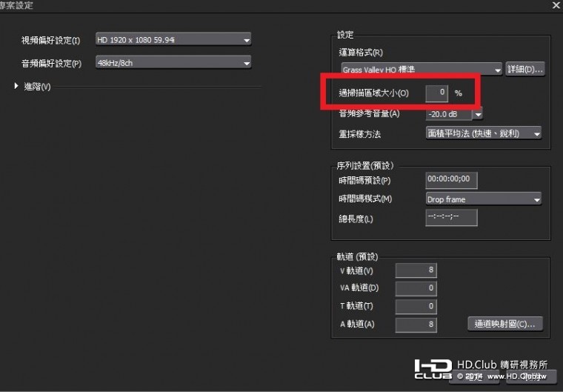Click the 過掃描區域大小 percentage field
Viewport: 563px width, 392px height.
436,93
